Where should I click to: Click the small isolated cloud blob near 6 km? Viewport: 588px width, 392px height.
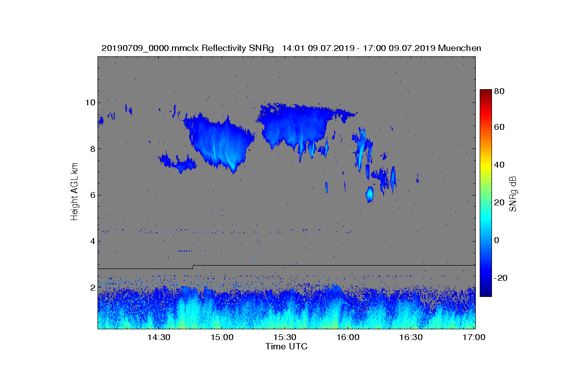pyautogui.click(x=370, y=194)
